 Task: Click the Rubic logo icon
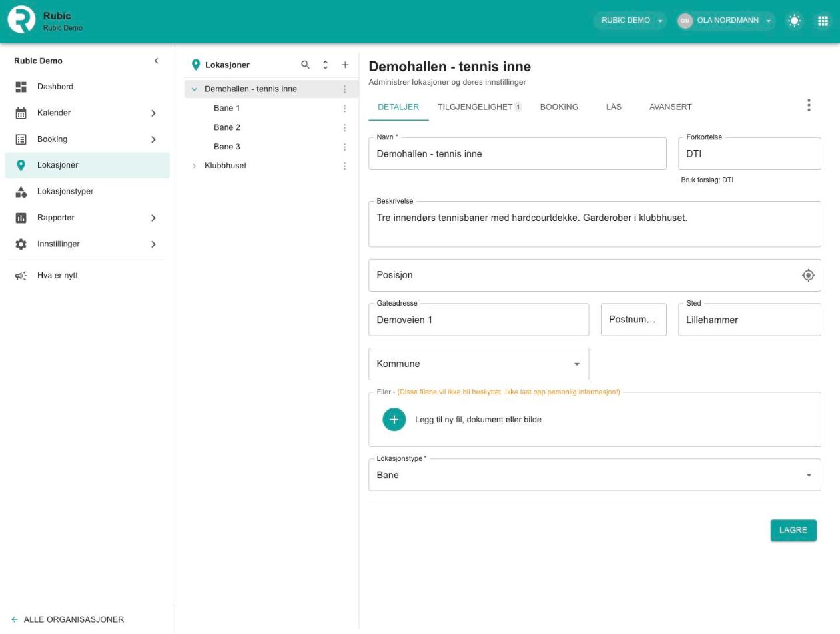[21, 19]
